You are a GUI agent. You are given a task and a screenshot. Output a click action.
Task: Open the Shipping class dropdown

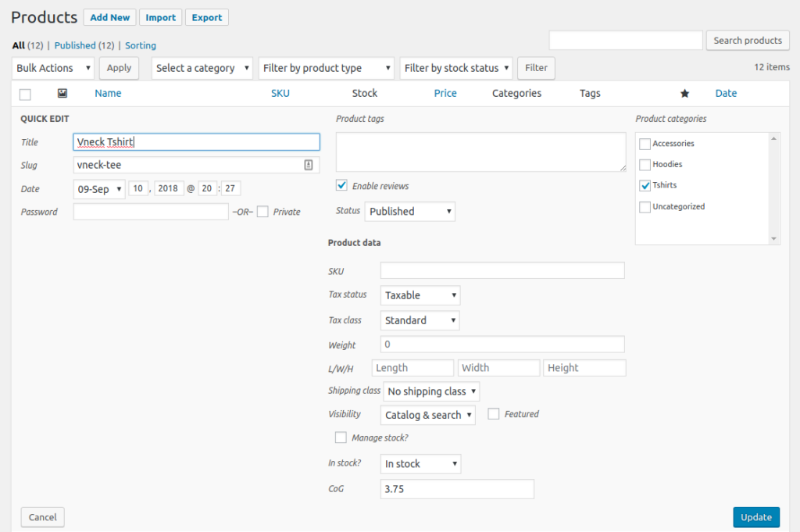point(431,391)
